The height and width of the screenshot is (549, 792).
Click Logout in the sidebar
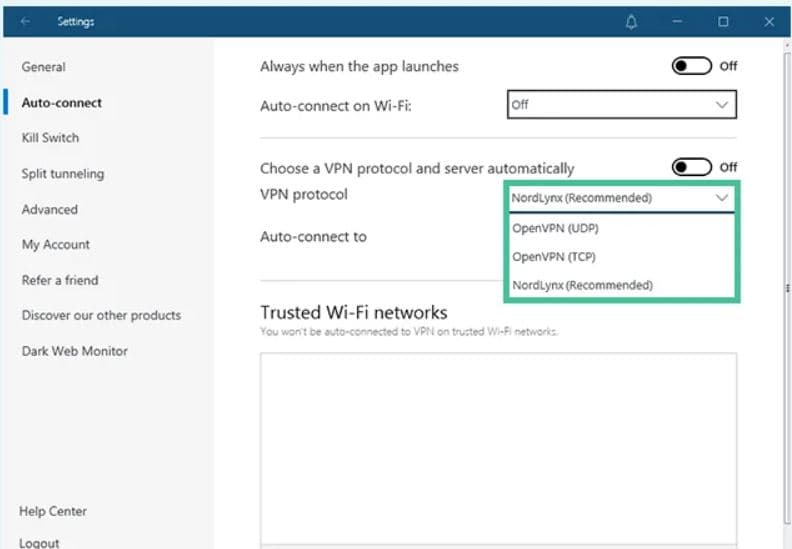coord(39,542)
